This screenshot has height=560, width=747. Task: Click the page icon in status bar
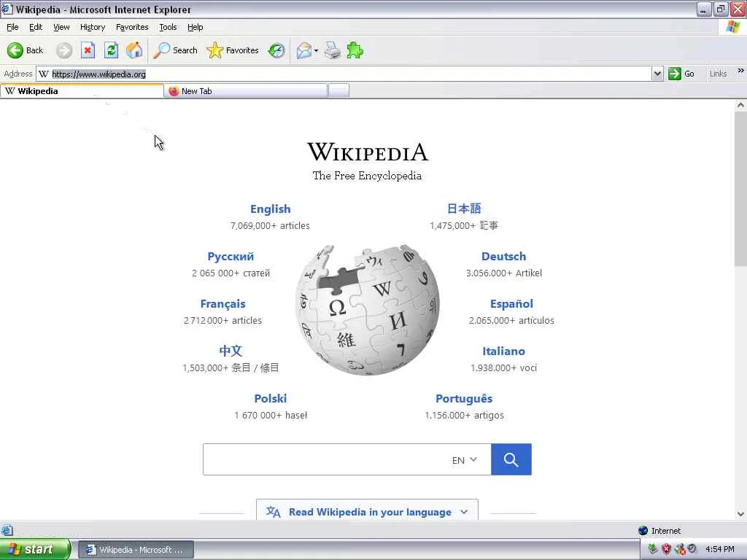(7, 530)
